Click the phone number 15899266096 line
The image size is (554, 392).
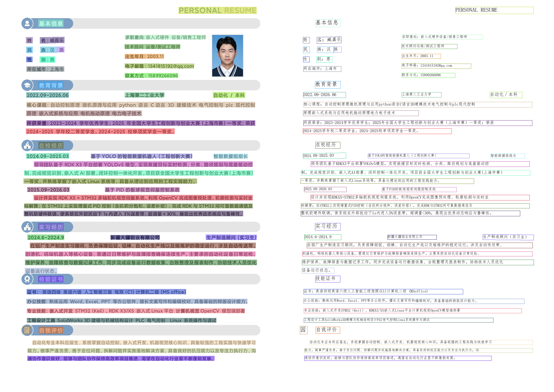point(151,76)
